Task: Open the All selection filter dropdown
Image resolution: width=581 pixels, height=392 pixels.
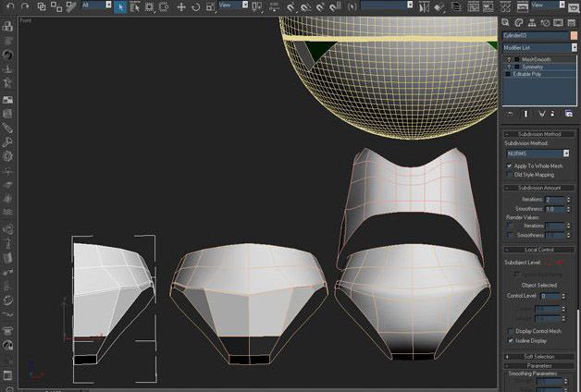Action: tap(96, 6)
